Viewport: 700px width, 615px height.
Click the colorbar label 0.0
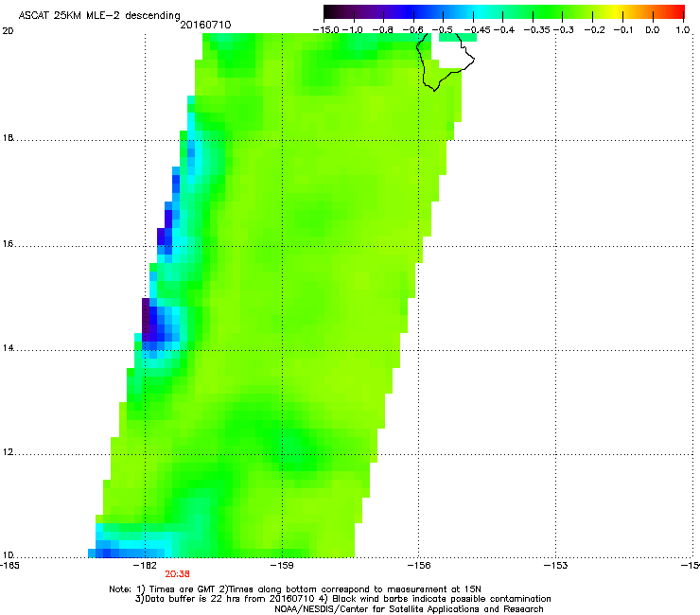pyautogui.click(x=653, y=30)
